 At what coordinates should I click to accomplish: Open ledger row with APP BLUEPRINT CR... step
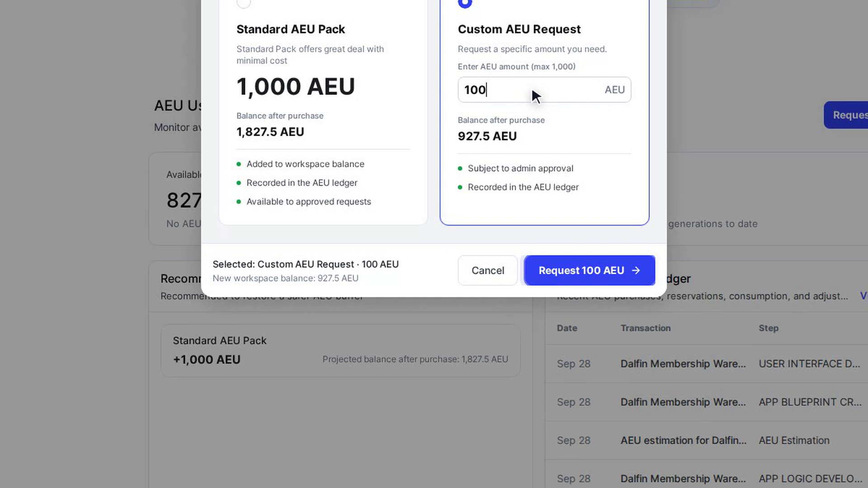click(707, 402)
